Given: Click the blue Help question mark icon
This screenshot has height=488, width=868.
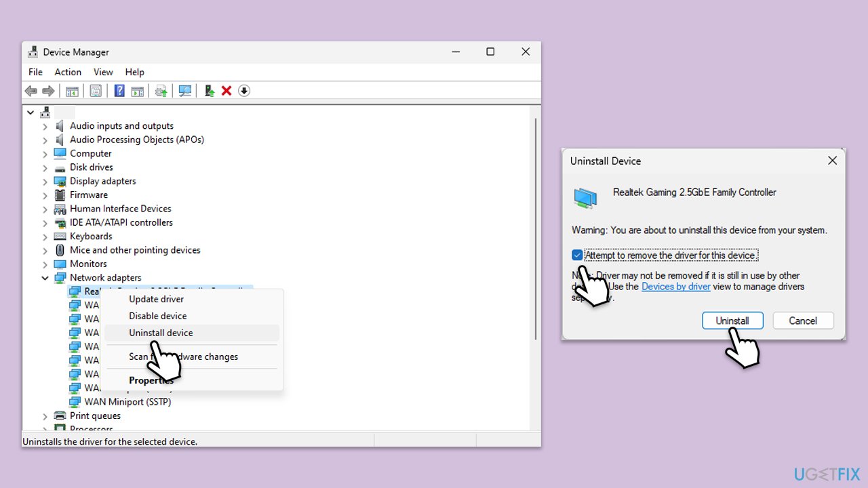Looking at the screenshot, I should pos(119,91).
